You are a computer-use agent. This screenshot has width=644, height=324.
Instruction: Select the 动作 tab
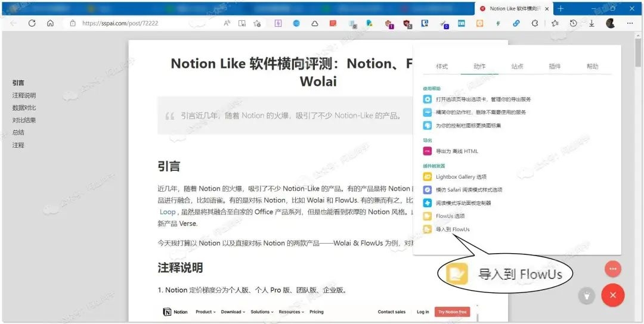tap(479, 67)
